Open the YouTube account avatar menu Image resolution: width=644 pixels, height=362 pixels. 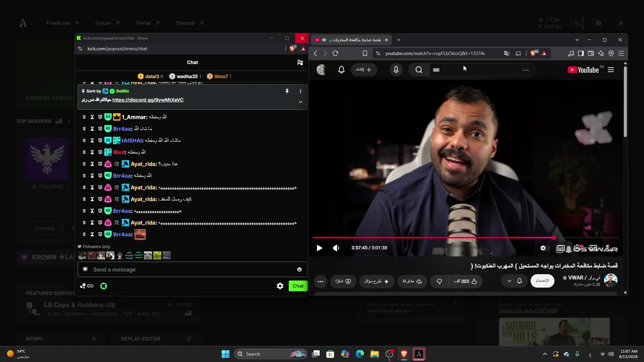click(x=321, y=70)
